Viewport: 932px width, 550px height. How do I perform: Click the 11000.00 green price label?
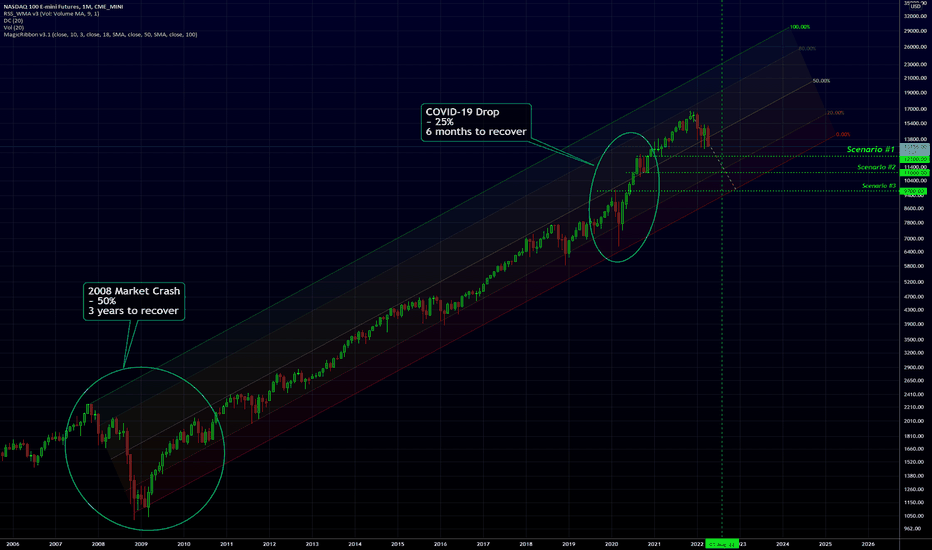914,172
